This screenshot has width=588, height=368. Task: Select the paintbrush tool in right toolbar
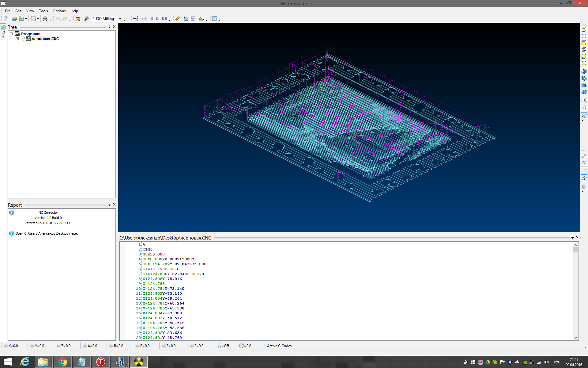pyautogui.click(x=584, y=115)
